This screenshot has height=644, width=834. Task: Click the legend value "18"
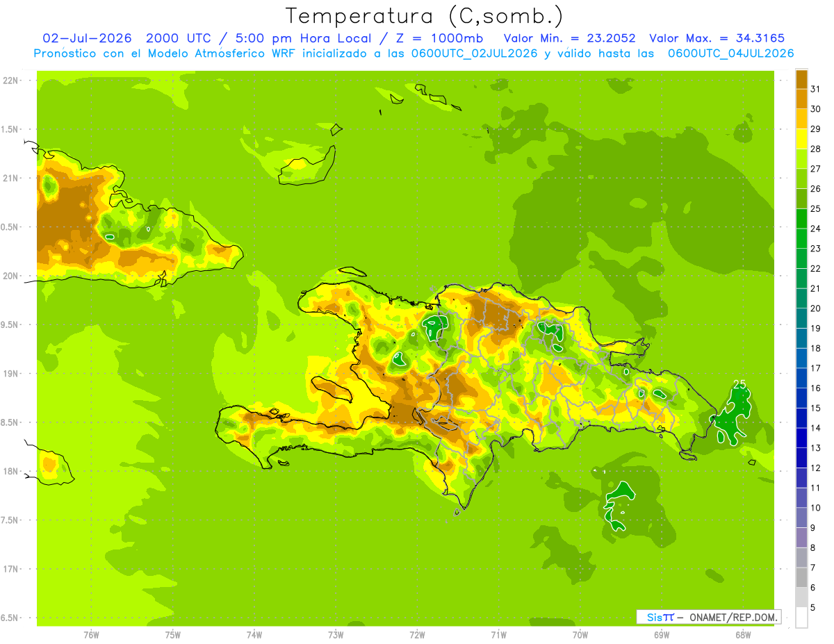(x=816, y=348)
